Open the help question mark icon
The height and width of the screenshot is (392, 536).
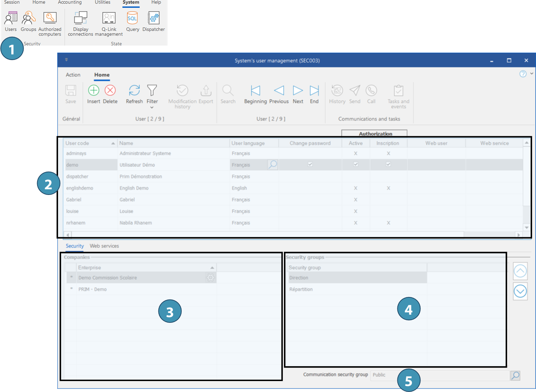523,74
